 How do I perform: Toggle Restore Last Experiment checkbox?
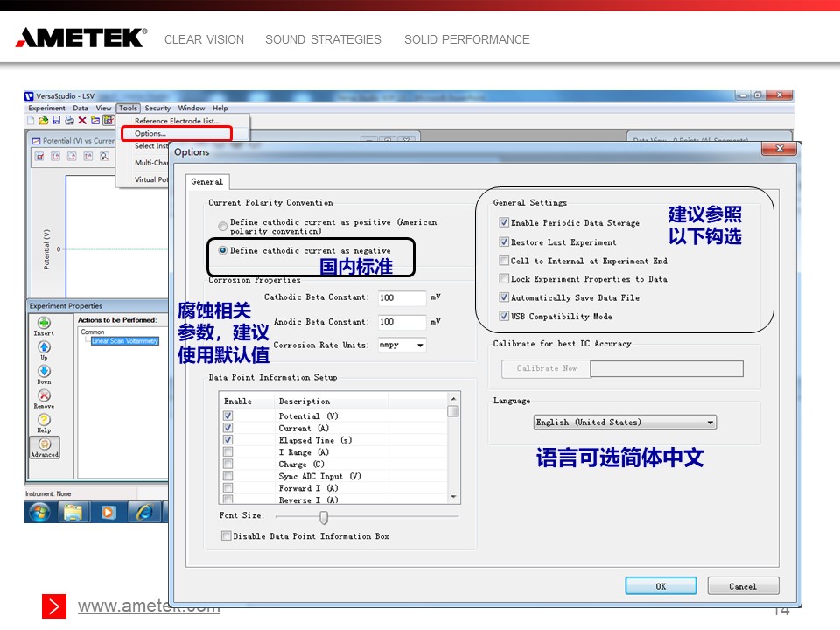coord(504,241)
